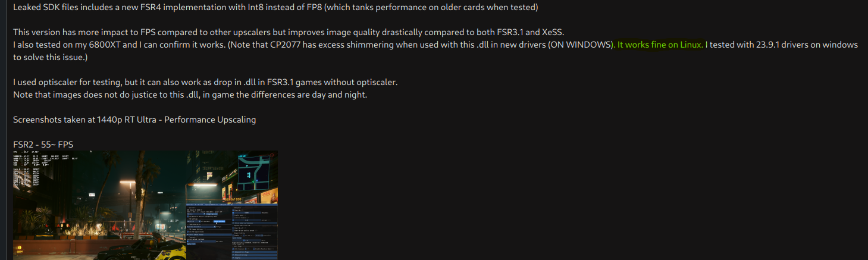
Task: Expand the Advanced Settings section in overlay
Action: tap(255, 255)
